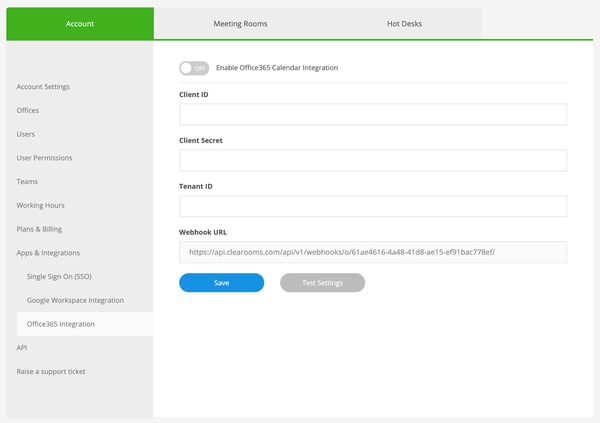Open Plans & Billing page
The image size is (600, 423).
[x=39, y=229]
